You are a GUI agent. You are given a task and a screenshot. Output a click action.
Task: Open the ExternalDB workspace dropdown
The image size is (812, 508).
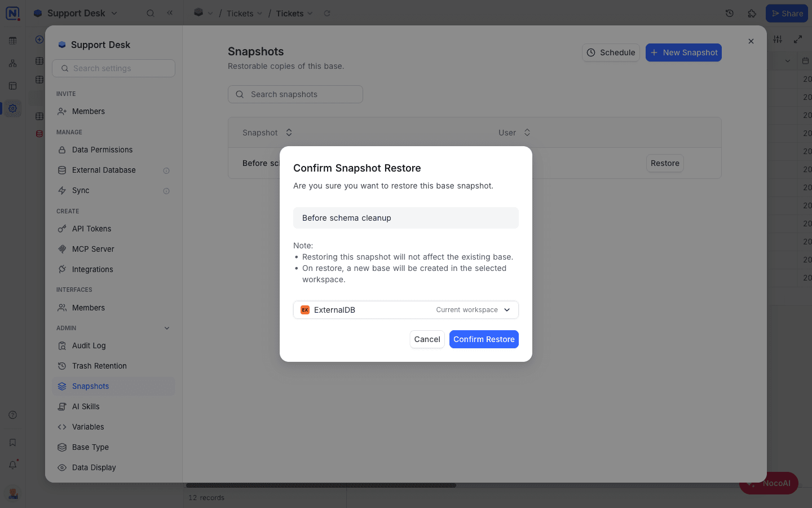pyautogui.click(x=406, y=310)
